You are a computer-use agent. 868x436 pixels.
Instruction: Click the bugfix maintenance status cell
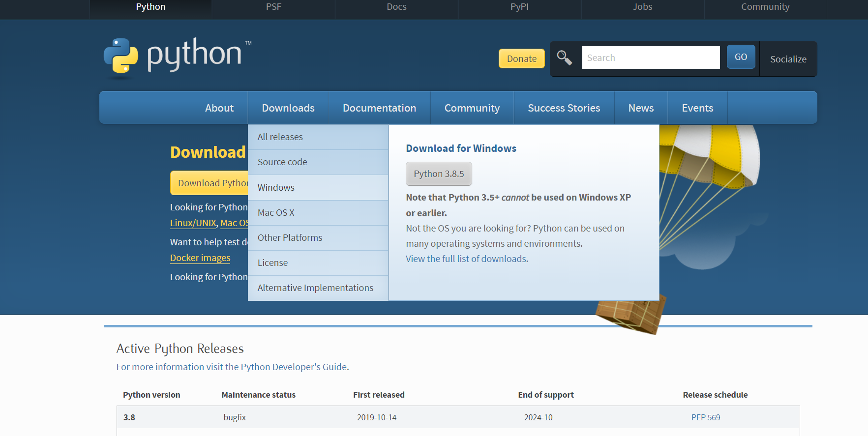(235, 417)
